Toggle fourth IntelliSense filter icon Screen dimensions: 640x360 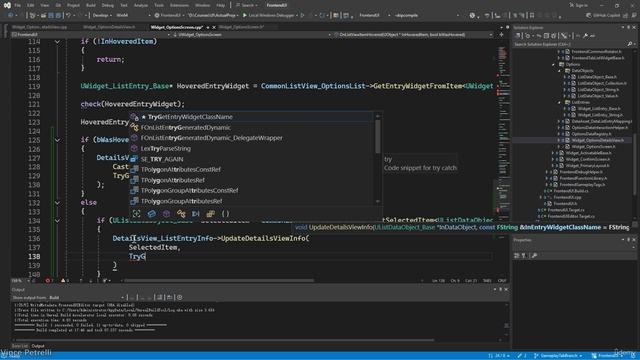181,213
